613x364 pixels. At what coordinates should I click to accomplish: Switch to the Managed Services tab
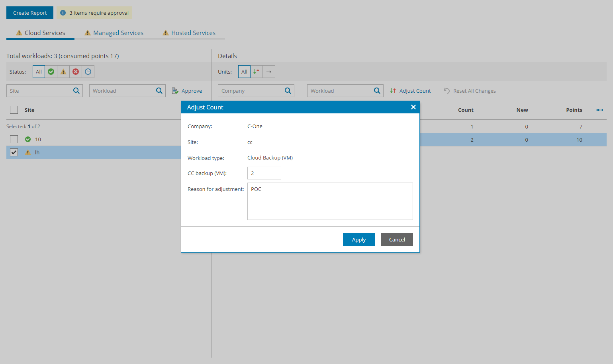118,33
